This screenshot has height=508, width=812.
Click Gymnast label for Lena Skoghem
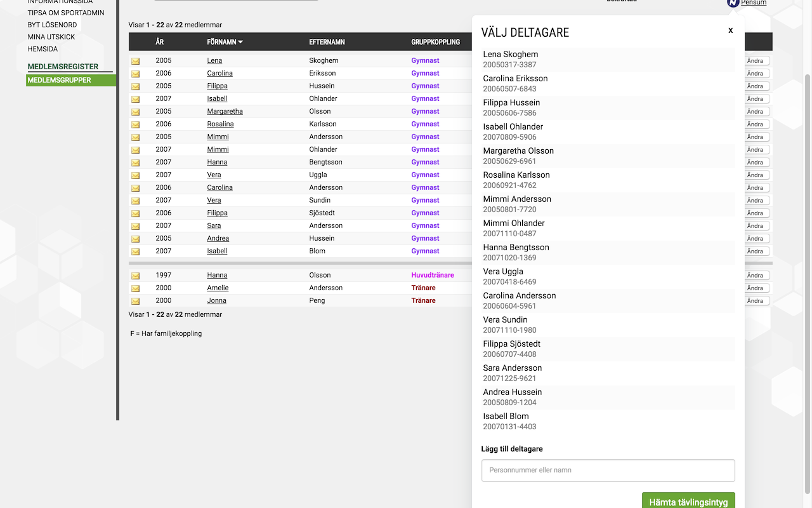tap(425, 60)
